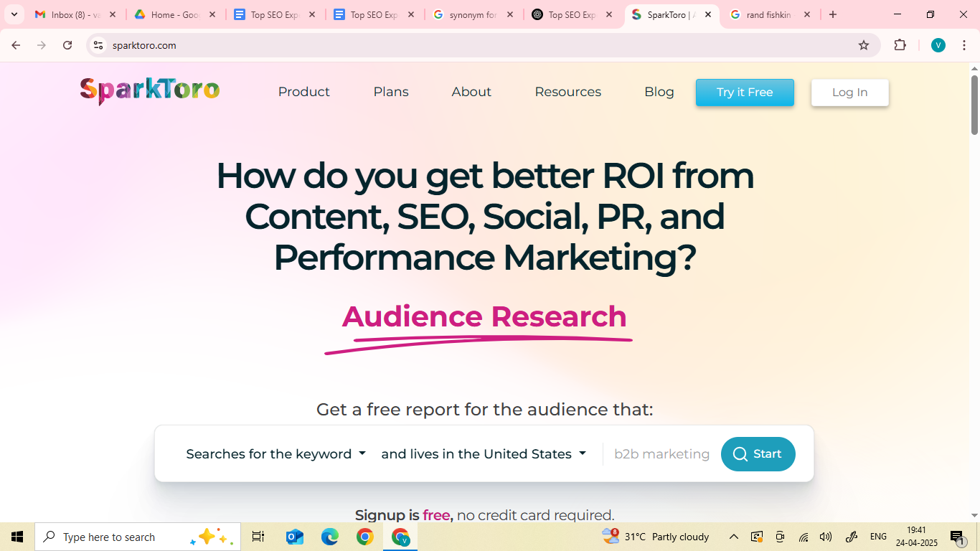This screenshot has height=551, width=980.
Task: Click the ENG language indicator
Action: (x=878, y=537)
